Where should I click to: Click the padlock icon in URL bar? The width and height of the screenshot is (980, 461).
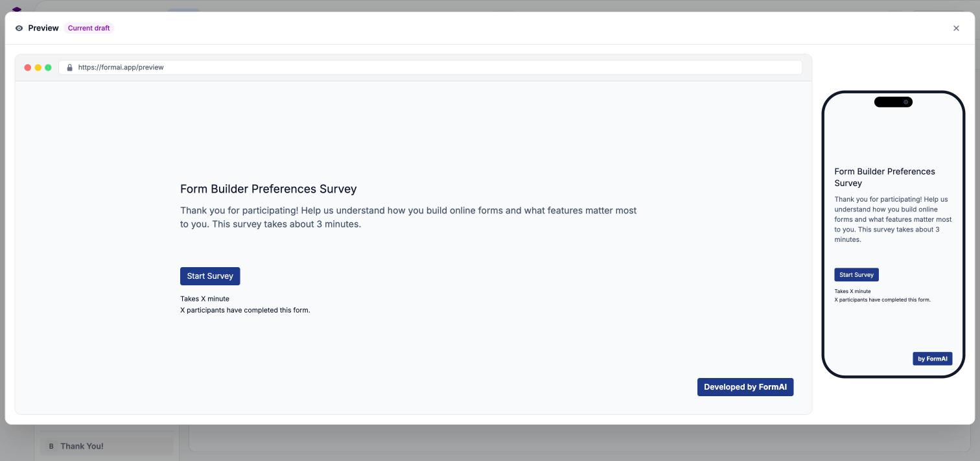point(69,67)
